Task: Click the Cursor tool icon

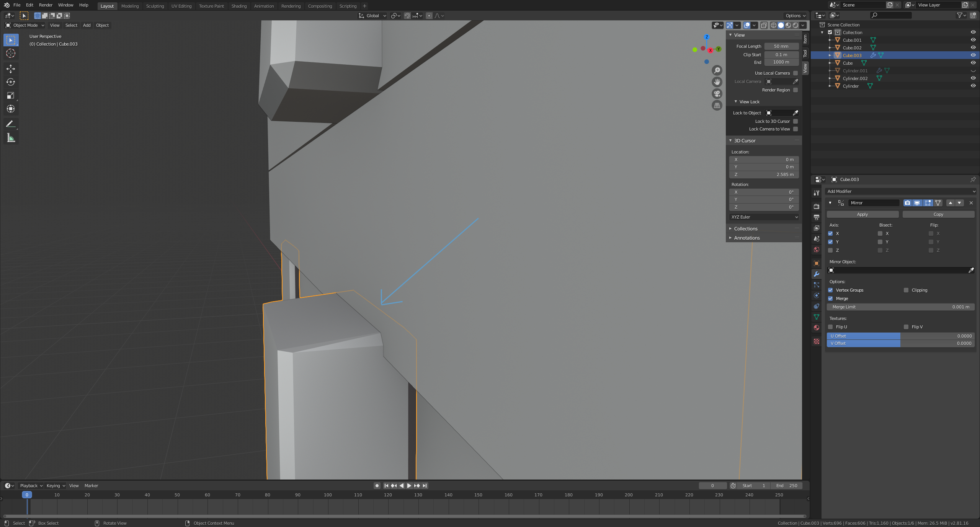Action: point(11,53)
